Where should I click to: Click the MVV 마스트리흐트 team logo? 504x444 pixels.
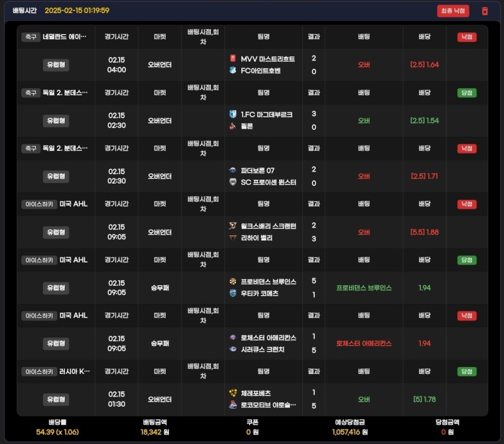[233, 59]
